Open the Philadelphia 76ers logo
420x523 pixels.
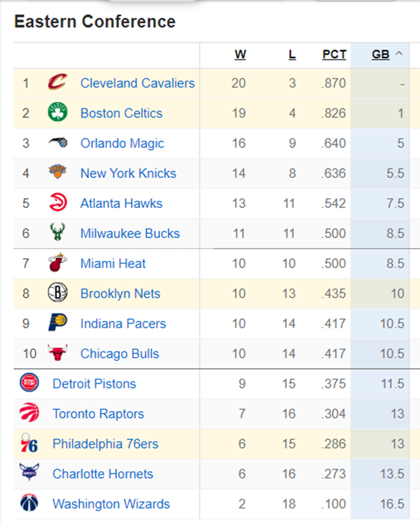tap(29, 443)
